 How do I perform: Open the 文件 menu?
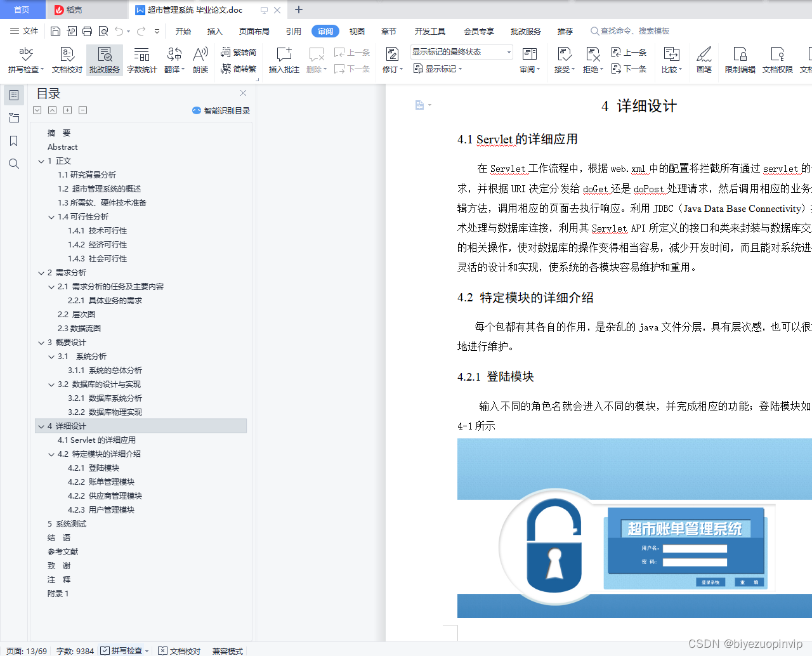24,31
